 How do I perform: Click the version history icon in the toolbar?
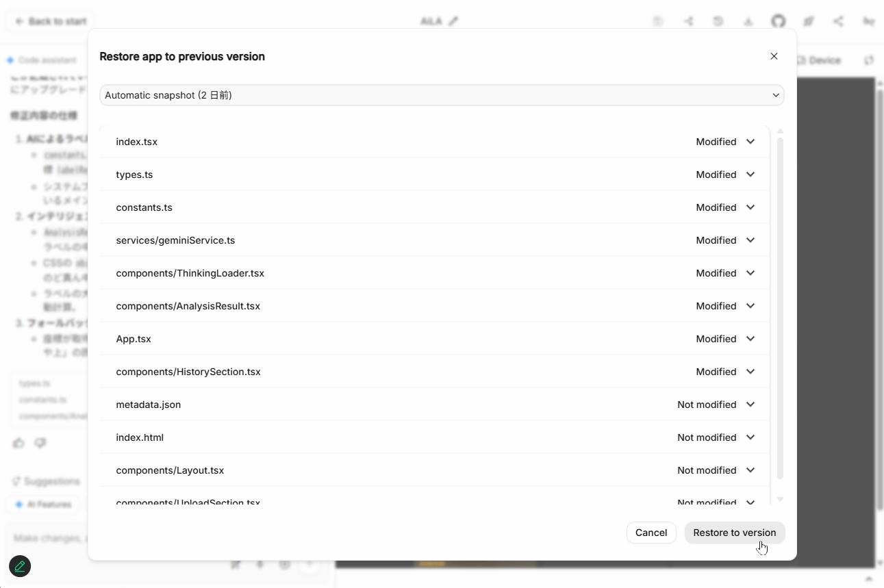pos(718,21)
